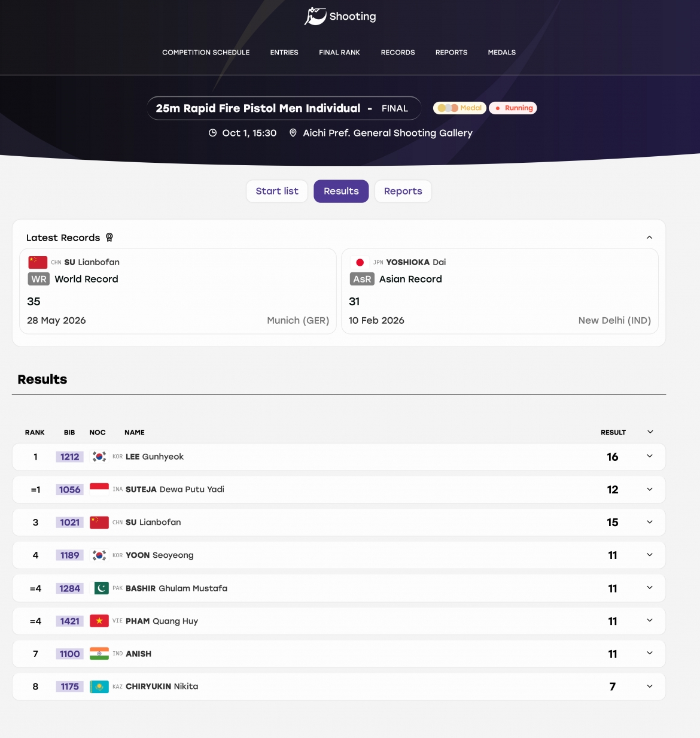Expand SU Lianbofan result row details
Image resolution: width=700 pixels, height=738 pixels.
point(650,523)
